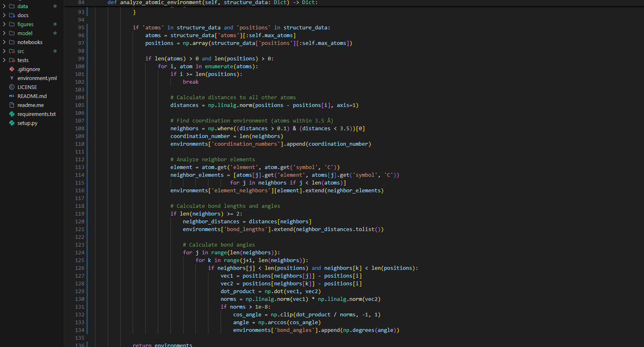Expand the data folder
This screenshot has height=347, width=644.
pos(4,6)
